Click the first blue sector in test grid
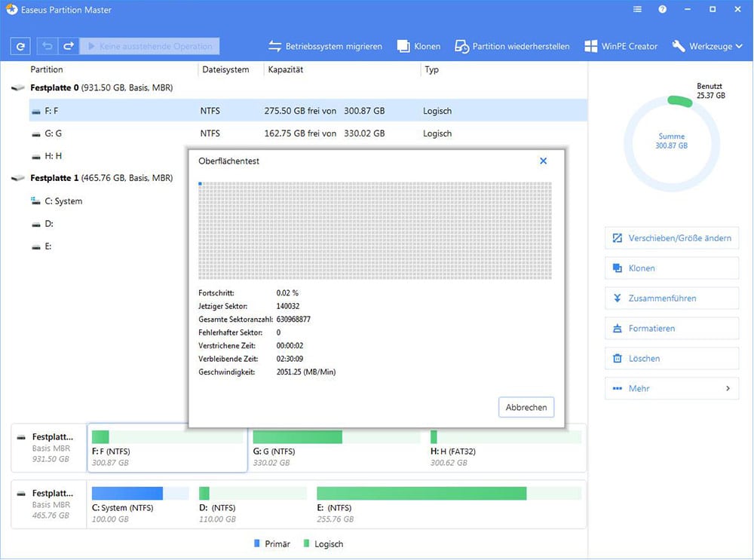 click(200, 184)
